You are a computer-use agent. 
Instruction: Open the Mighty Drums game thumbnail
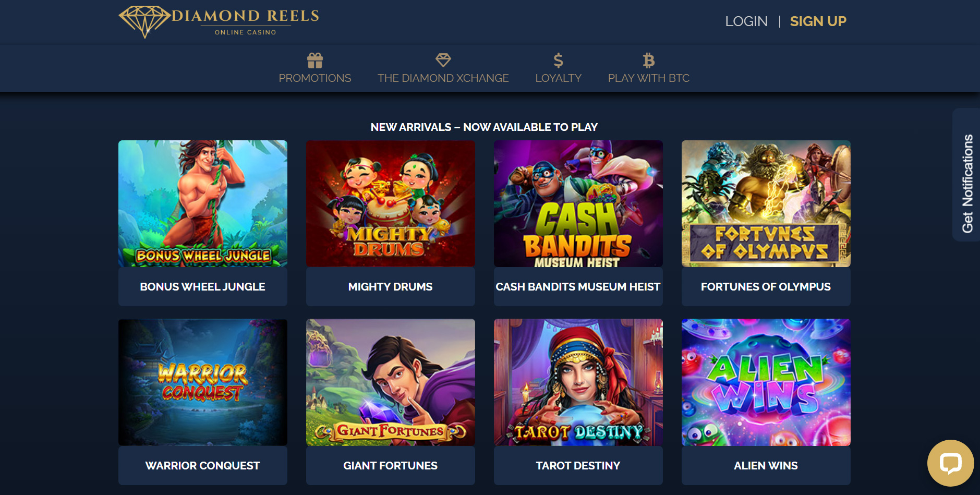(x=391, y=203)
